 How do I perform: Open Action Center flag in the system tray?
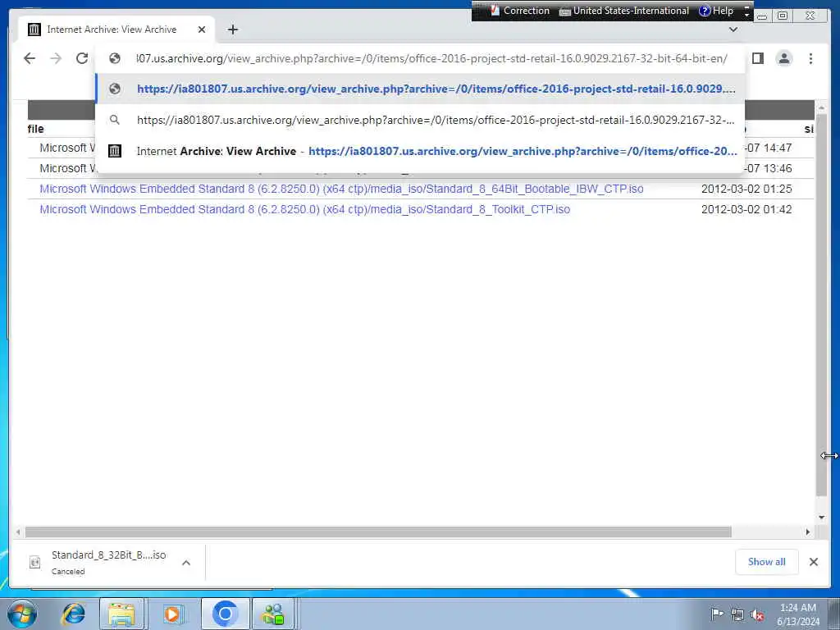click(x=717, y=614)
